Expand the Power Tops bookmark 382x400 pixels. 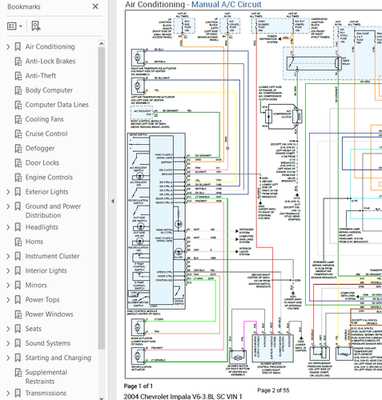click(8, 300)
